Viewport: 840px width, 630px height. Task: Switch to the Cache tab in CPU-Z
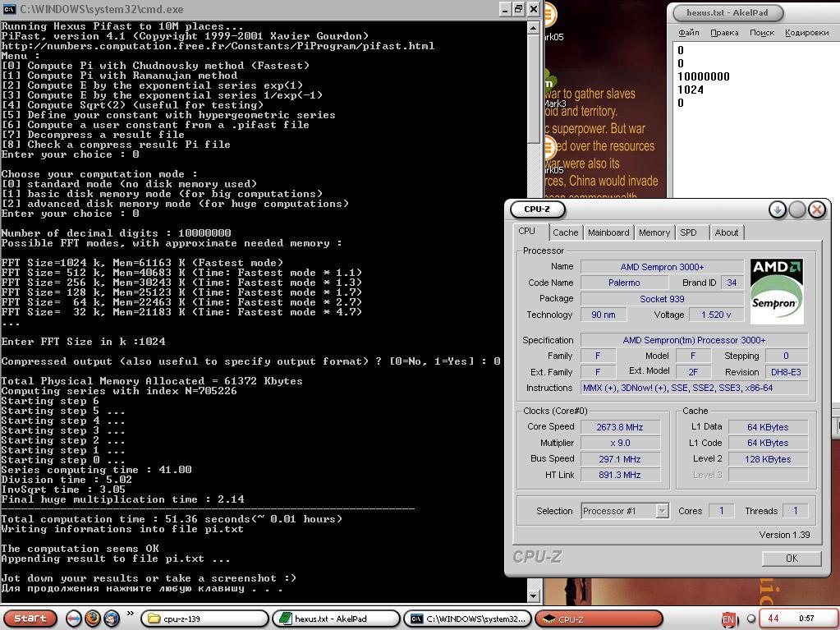[565, 232]
